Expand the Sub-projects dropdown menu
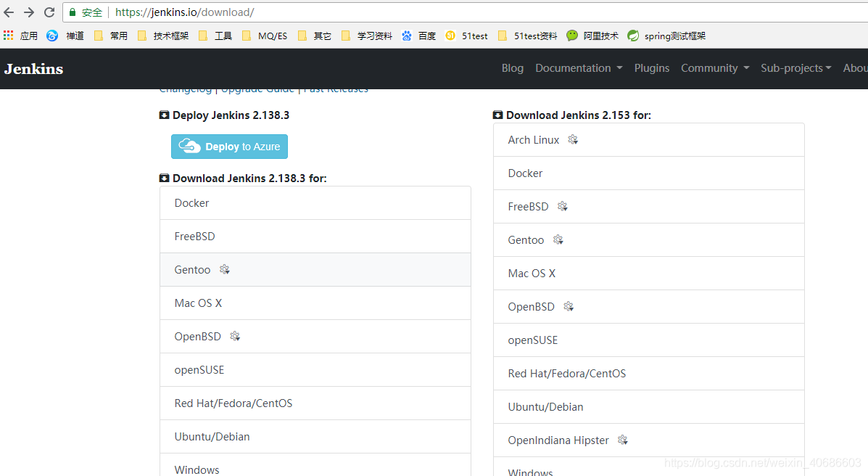Viewport: 868px width, 476px height. coord(795,68)
